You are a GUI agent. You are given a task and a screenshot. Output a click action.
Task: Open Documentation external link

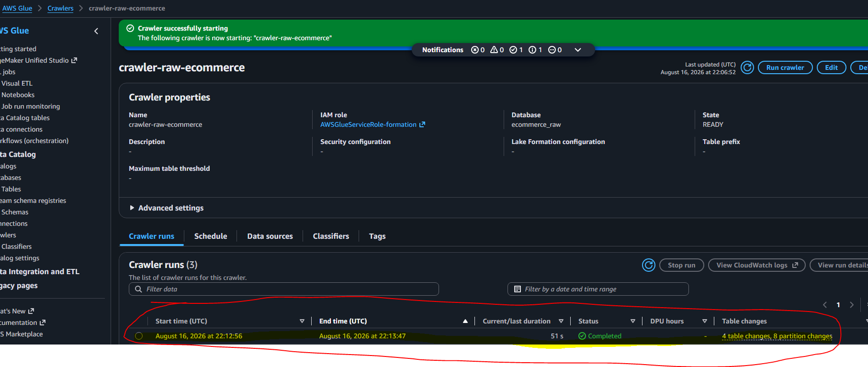click(x=23, y=323)
